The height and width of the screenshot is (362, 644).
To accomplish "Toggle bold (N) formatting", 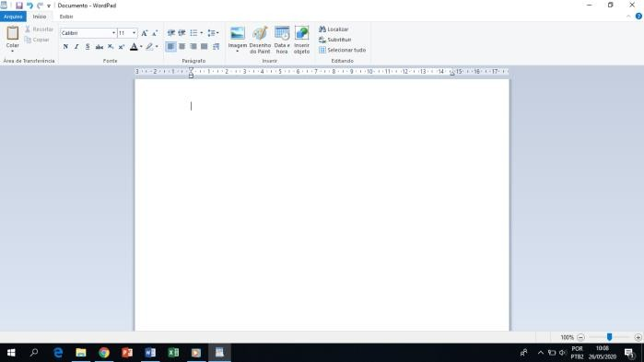I will point(65,47).
